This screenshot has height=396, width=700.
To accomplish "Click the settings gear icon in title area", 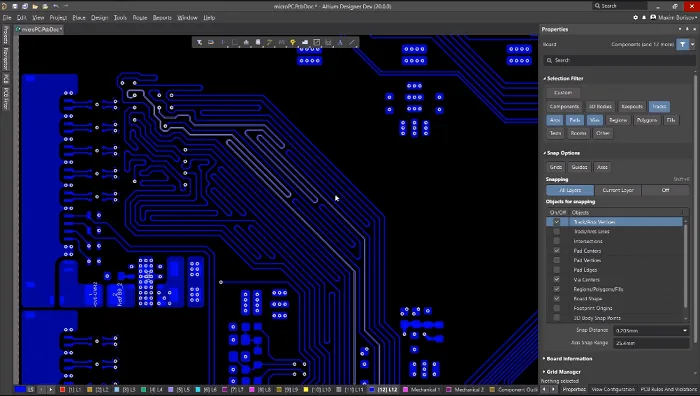I will point(636,17).
